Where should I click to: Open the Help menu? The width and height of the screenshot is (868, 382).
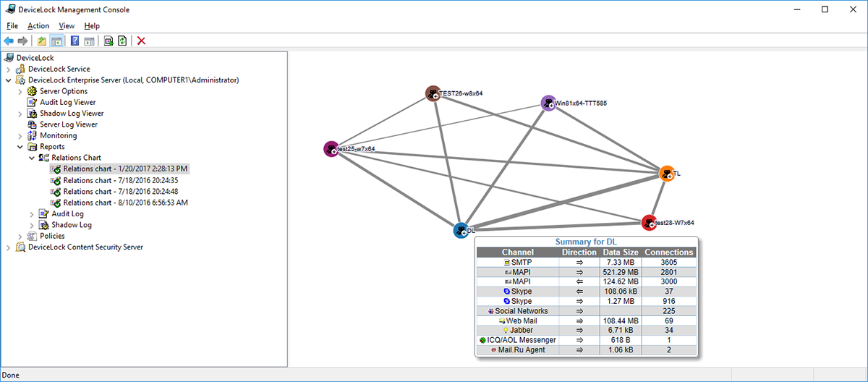click(x=92, y=26)
